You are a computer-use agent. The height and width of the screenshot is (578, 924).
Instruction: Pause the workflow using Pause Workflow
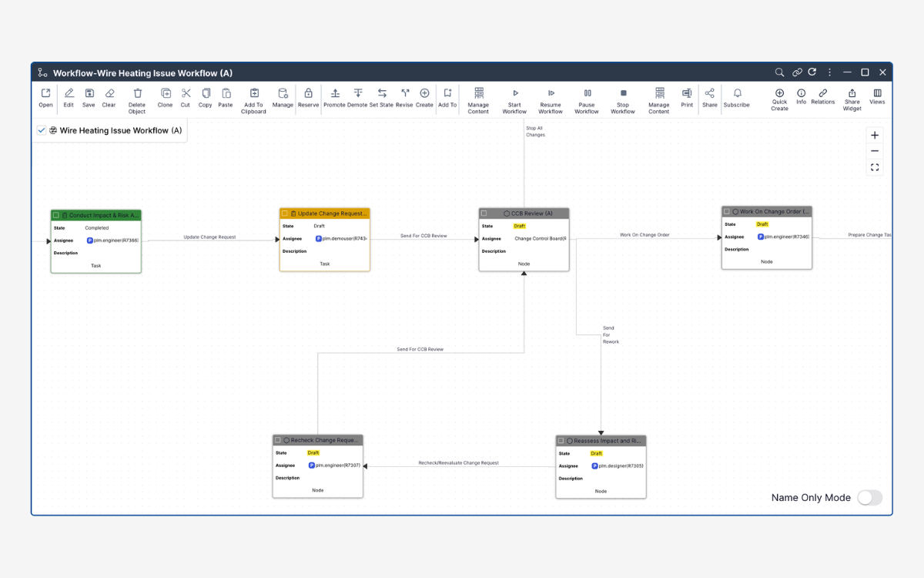[587, 93]
